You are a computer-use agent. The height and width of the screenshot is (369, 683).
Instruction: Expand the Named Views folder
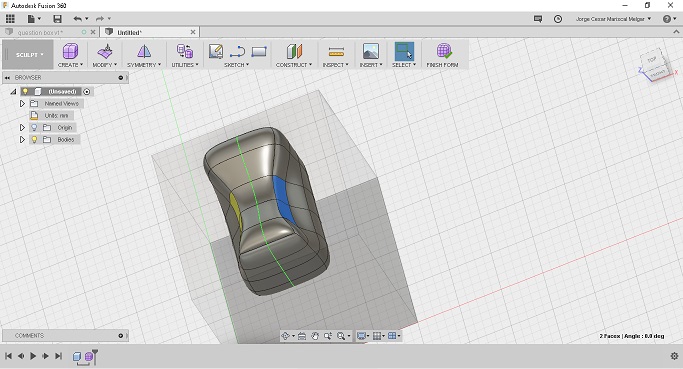[22, 104]
